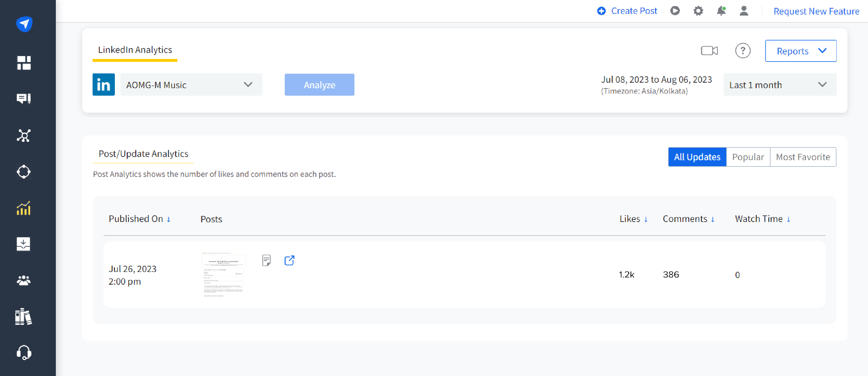868x376 pixels.
Task: Click the headset support icon
Action: click(x=24, y=352)
